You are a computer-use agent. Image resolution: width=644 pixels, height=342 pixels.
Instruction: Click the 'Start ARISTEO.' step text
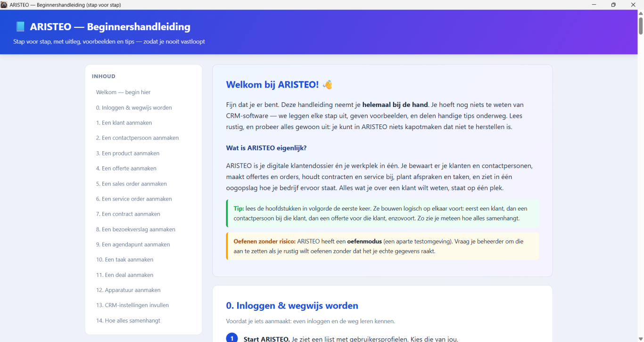coord(266,339)
